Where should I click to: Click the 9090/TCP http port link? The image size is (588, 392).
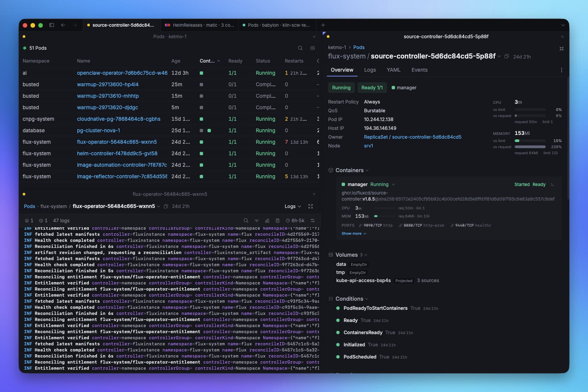(376, 225)
